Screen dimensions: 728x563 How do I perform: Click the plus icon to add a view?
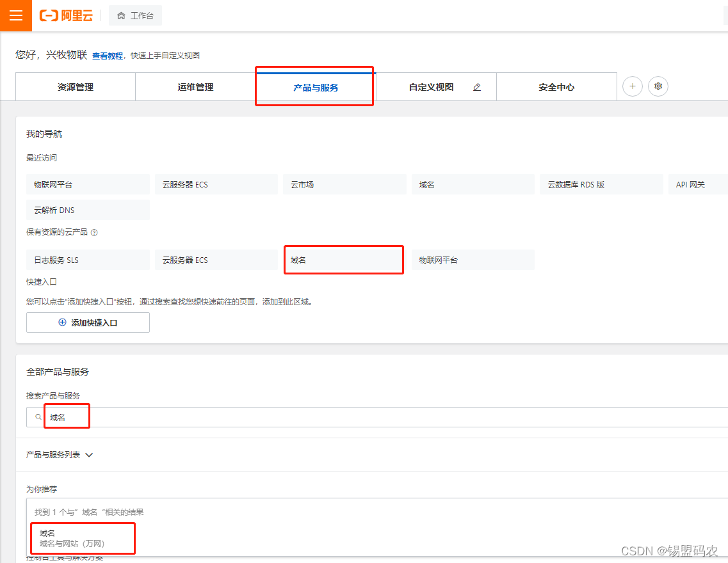[x=632, y=86]
